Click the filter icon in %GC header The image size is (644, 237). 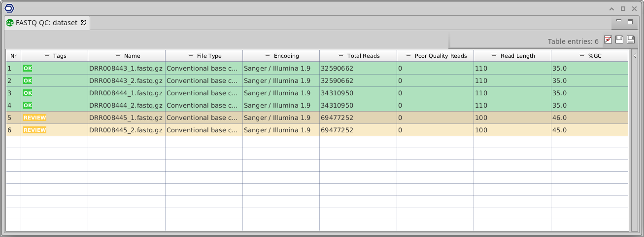coord(582,56)
